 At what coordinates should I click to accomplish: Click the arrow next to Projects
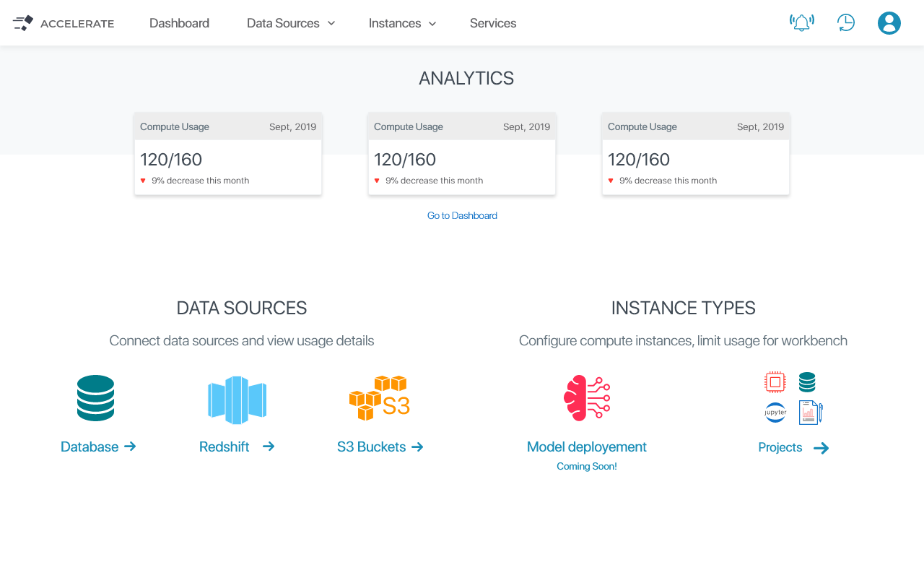coord(821,448)
